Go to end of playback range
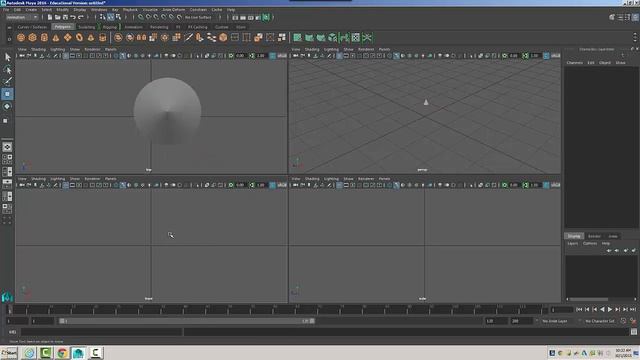 [633, 310]
